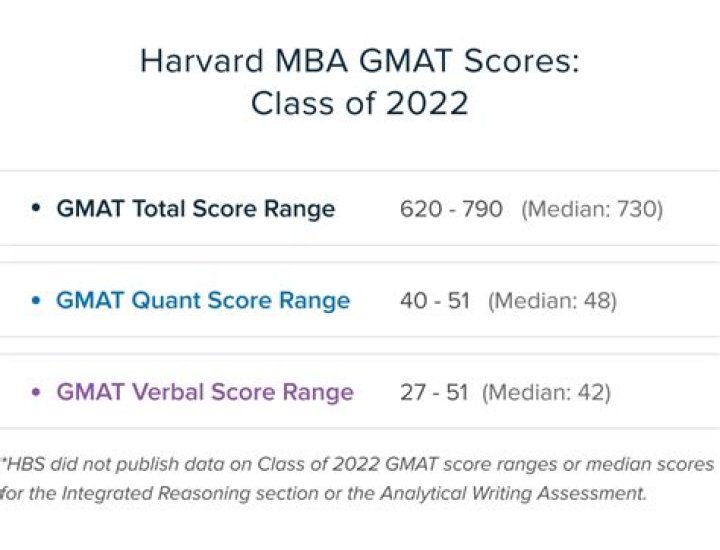Click the Median: 730 text

(592, 209)
